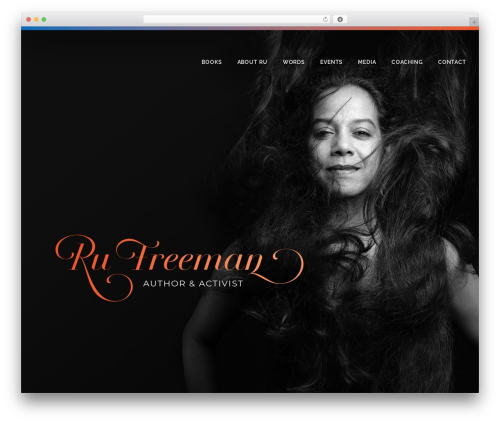
Task: Open the BOOKS menu item
Action: pos(211,62)
